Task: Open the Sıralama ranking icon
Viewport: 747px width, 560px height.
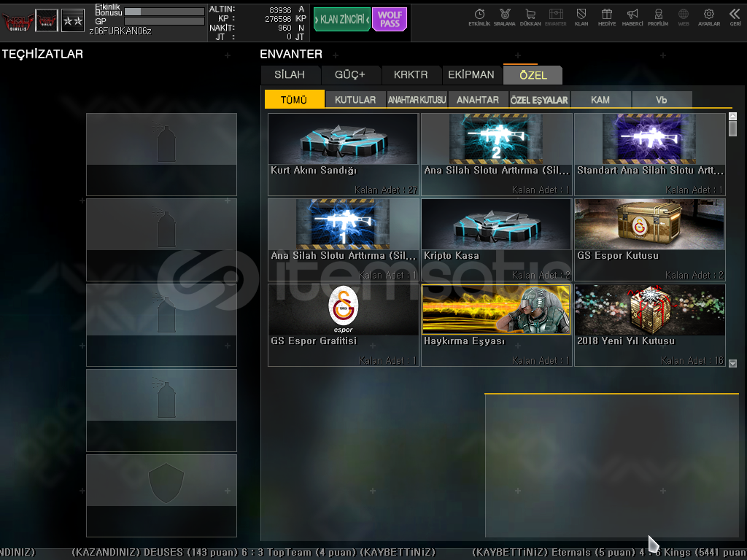Action: [504, 16]
